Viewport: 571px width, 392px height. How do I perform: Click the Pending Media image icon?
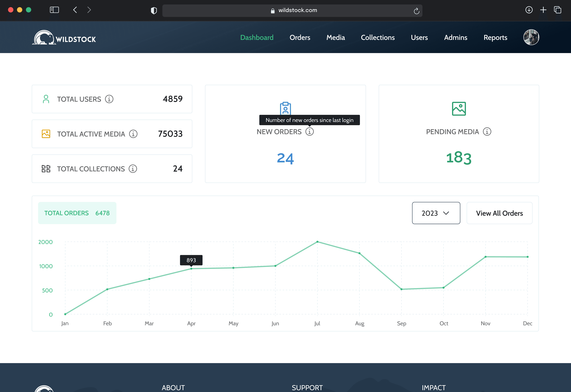point(459,109)
